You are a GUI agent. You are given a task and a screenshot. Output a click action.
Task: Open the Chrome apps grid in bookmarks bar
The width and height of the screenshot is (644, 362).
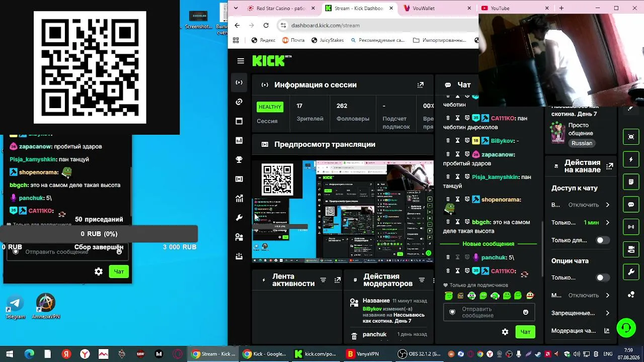(236, 40)
